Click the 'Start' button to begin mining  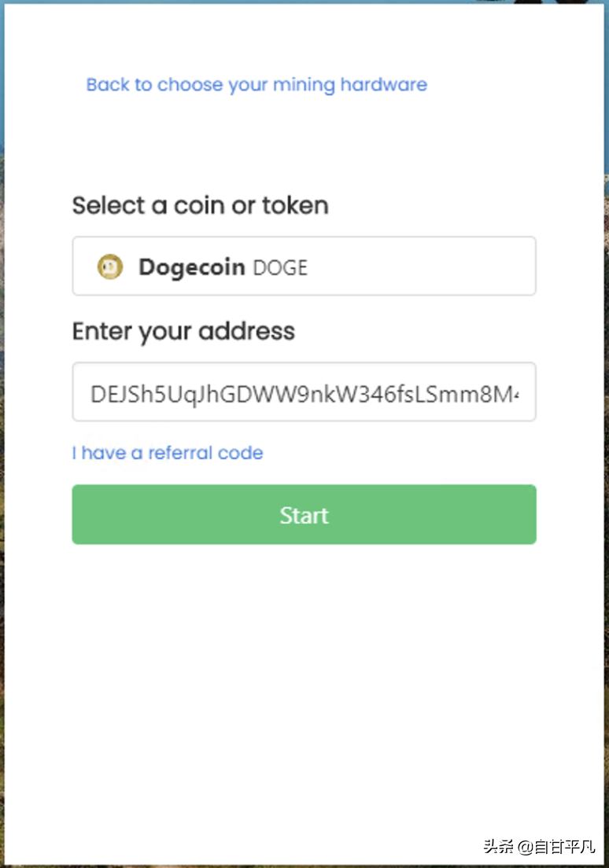(x=304, y=514)
